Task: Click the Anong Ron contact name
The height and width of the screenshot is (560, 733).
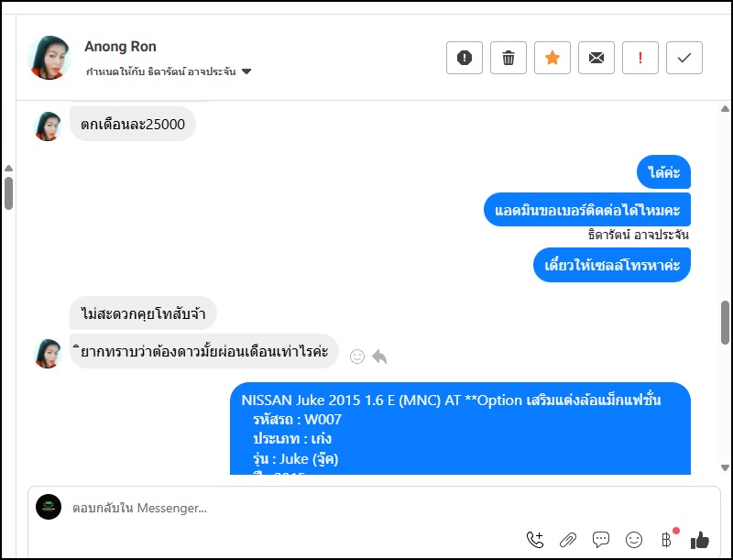Action: [x=120, y=46]
